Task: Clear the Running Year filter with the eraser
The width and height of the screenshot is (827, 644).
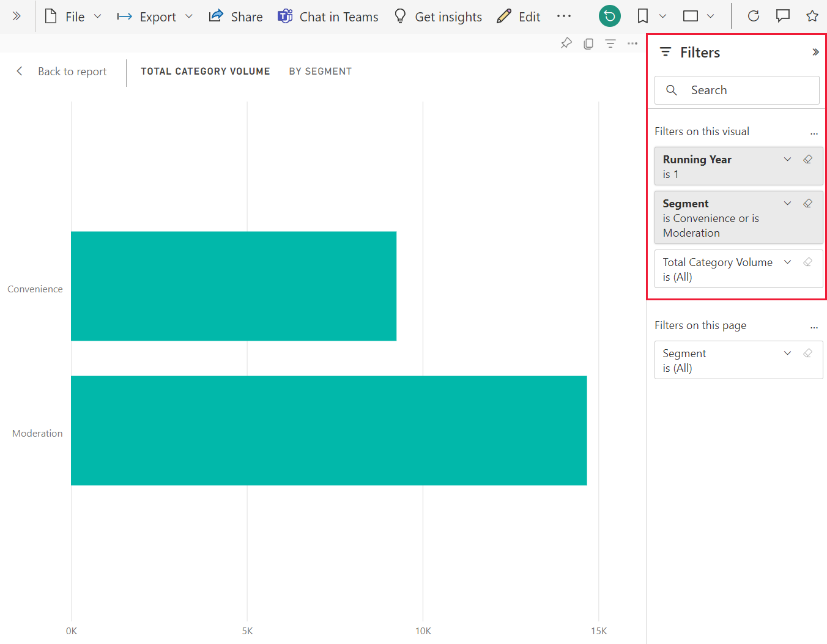Action: coord(808,158)
